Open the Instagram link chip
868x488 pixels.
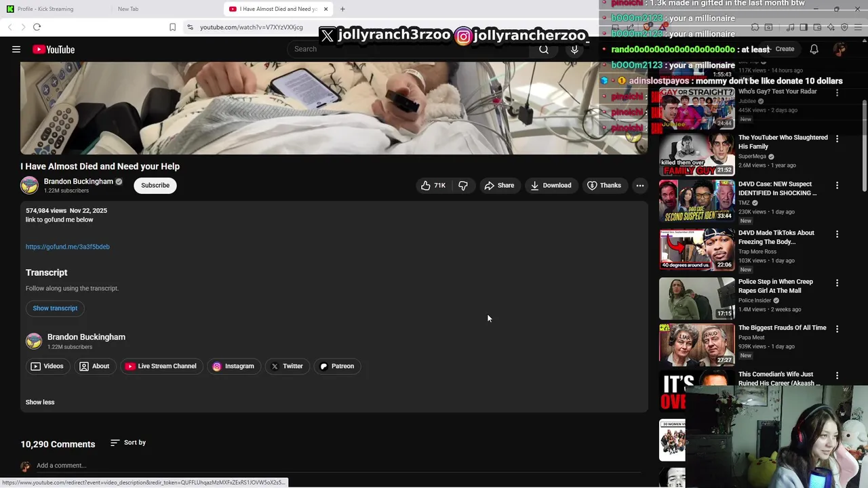[233, 366]
